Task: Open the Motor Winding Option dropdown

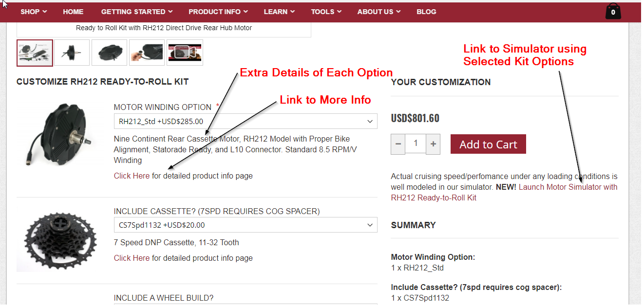Action: click(246, 122)
